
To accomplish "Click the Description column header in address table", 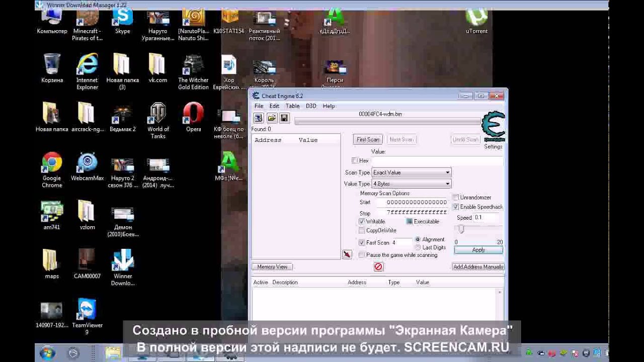I will pyautogui.click(x=285, y=283).
